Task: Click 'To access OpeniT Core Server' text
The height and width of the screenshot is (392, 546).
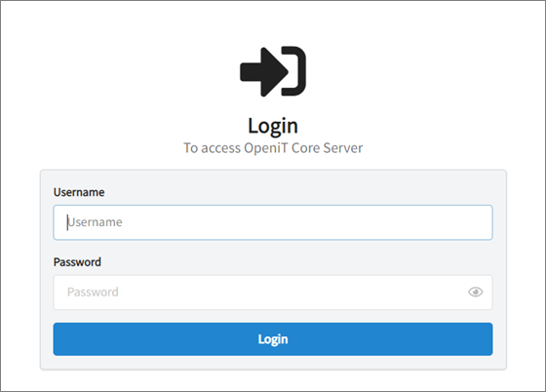Action: (x=273, y=148)
